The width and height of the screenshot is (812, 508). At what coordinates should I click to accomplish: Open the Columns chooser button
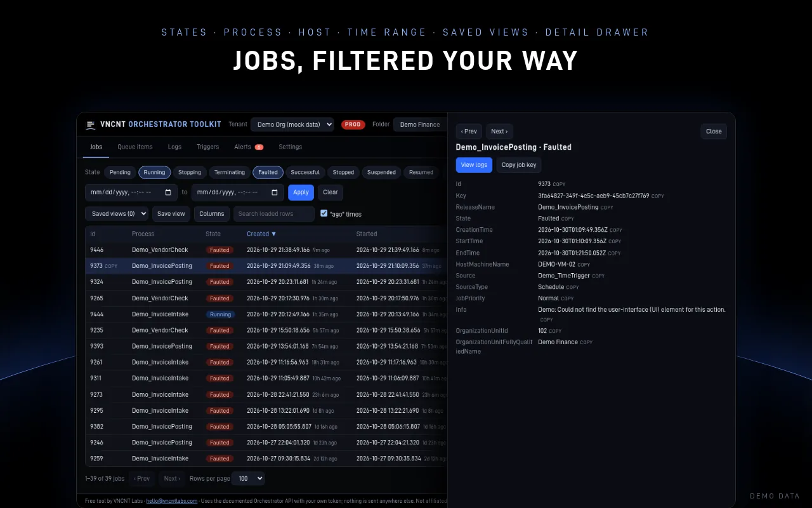212,213
